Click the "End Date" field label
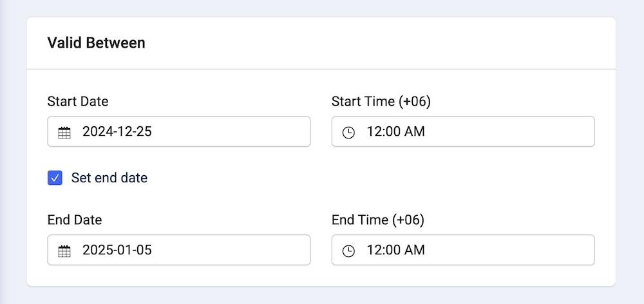 pyautogui.click(x=75, y=220)
